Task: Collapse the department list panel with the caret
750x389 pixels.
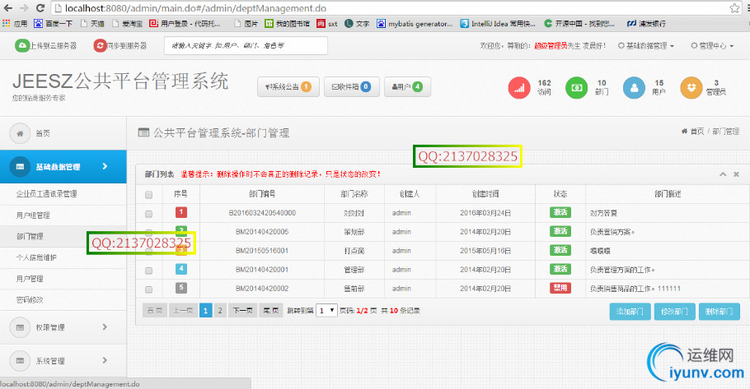Action: 723,174
